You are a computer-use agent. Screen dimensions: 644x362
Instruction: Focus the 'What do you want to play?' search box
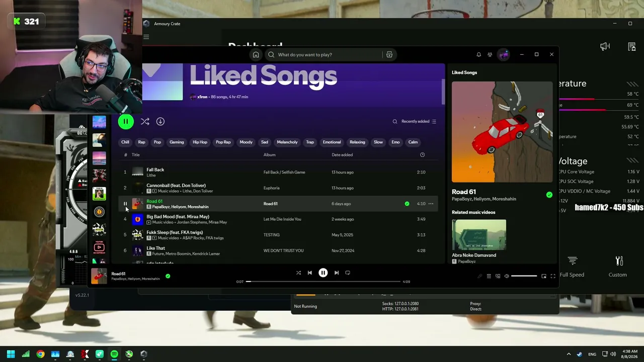click(325, 54)
